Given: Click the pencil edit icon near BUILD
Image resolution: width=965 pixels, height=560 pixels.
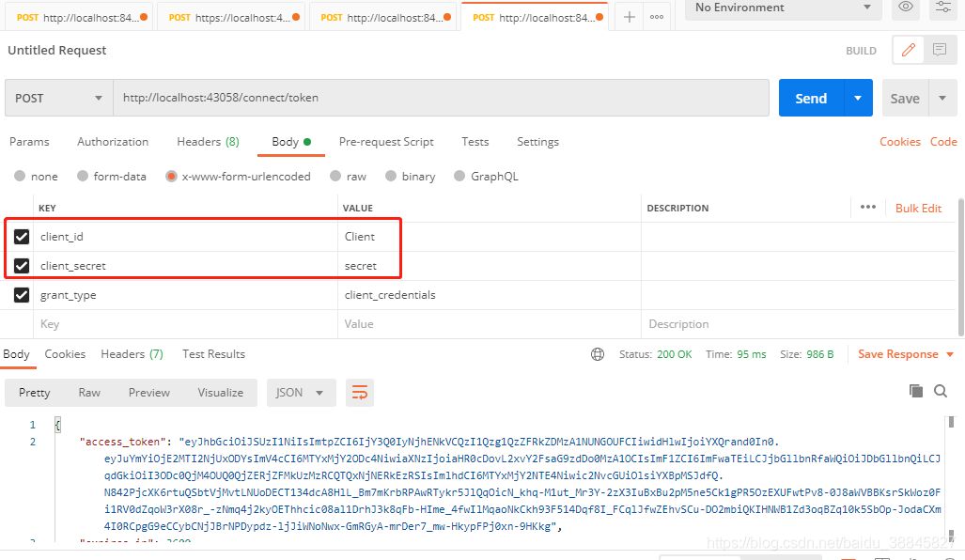Looking at the screenshot, I should 907,50.
